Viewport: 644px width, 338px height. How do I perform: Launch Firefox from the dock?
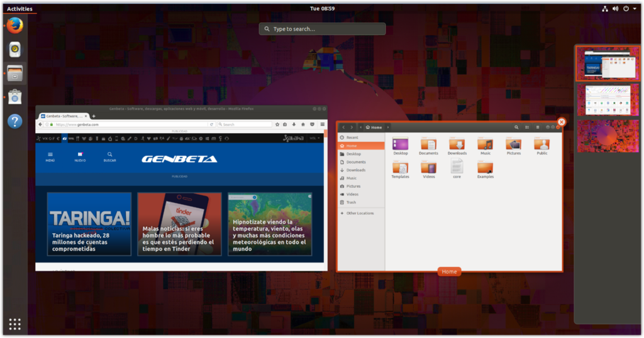[x=15, y=25]
